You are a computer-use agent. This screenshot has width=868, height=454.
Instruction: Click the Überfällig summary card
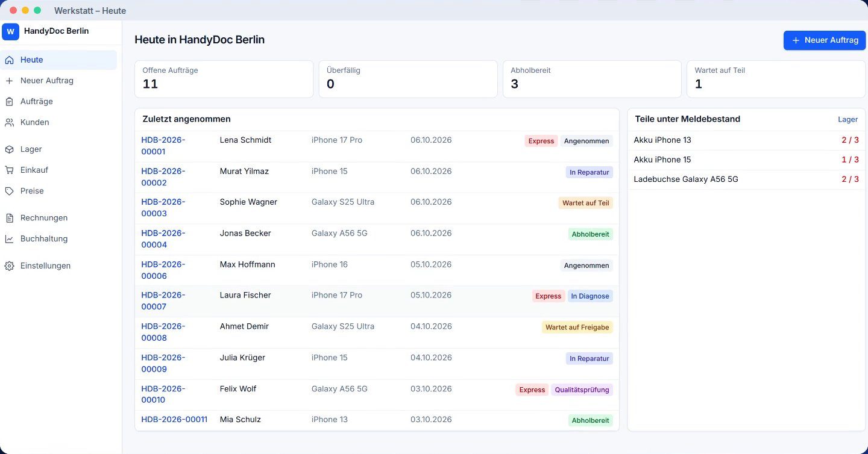(408, 79)
